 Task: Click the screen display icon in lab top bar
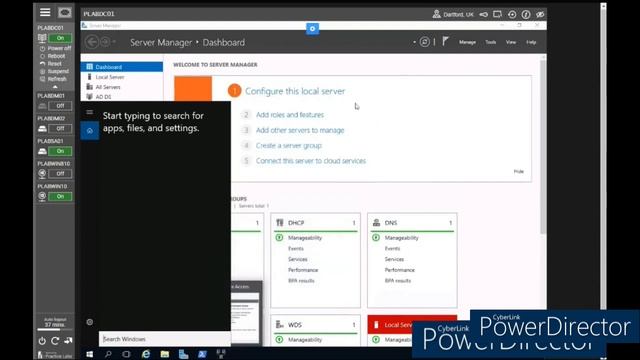coord(497,14)
